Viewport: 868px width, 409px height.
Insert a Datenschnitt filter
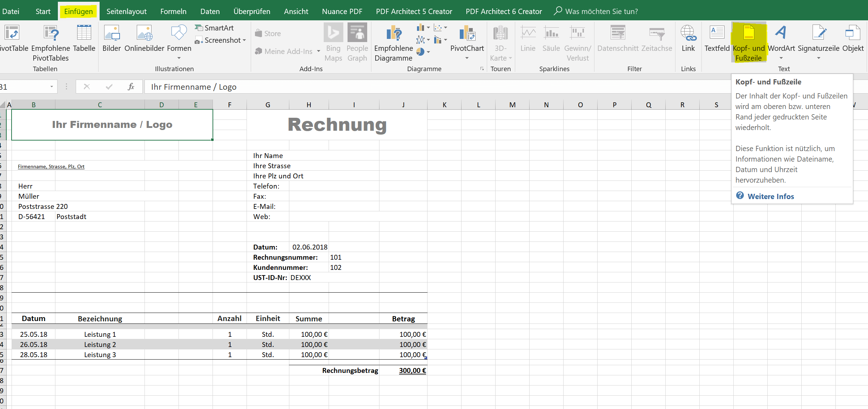[x=618, y=39]
